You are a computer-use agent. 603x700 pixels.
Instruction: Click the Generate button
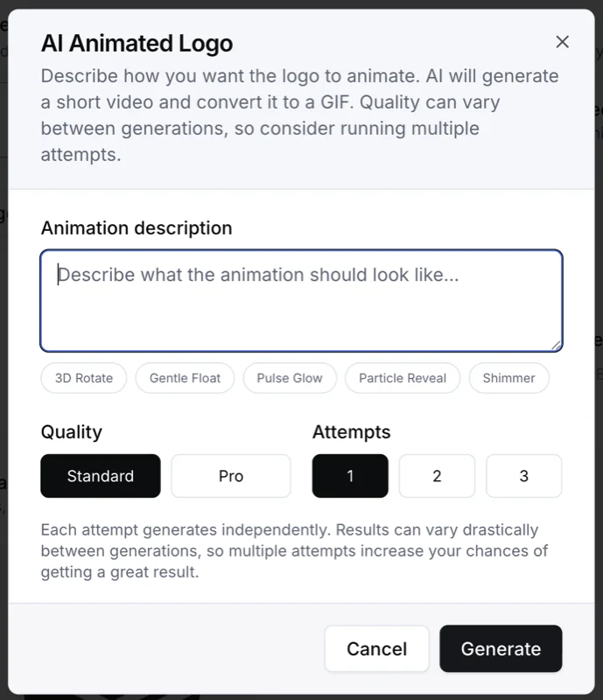coord(501,648)
